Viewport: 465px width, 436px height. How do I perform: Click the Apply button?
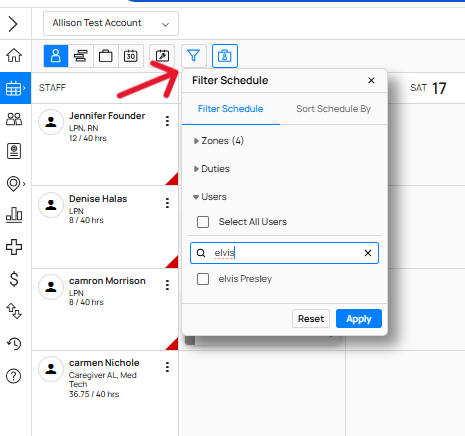pyautogui.click(x=359, y=319)
